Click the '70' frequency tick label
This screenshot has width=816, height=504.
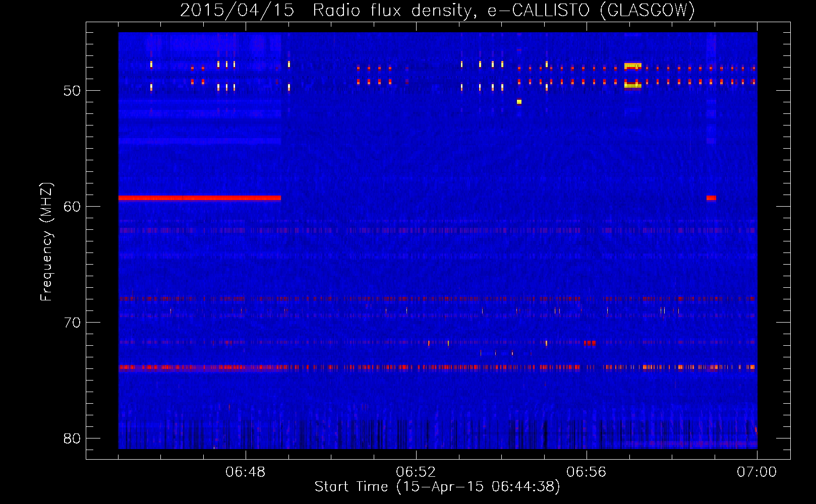(x=72, y=323)
